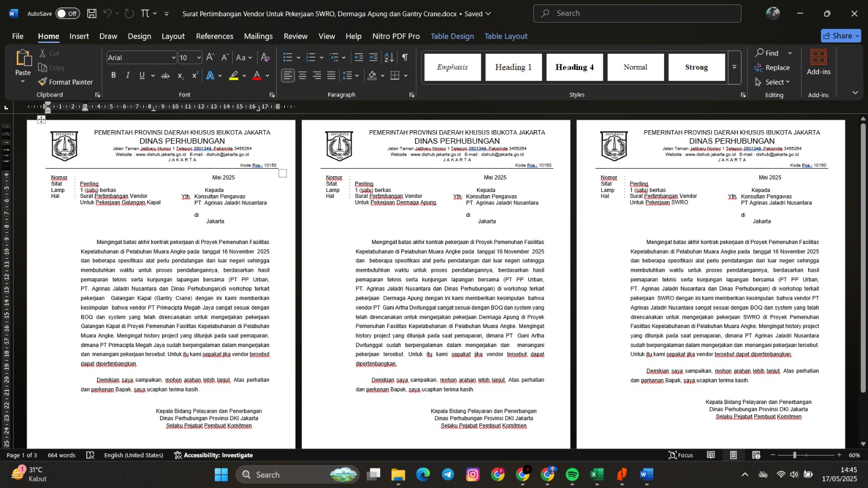Image resolution: width=868 pixels, height=488 pixels.
Task: Click the Undo arrow icon
Action: [x=107, y=14]
